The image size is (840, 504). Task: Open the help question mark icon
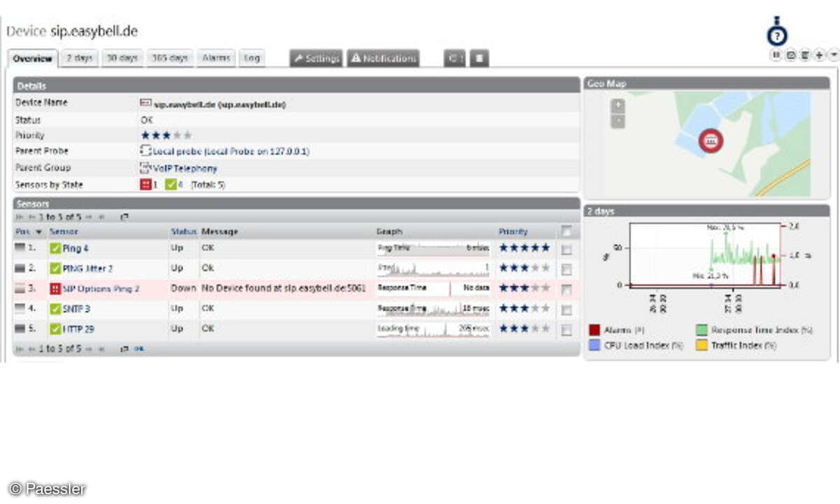[x=777, y=35]
